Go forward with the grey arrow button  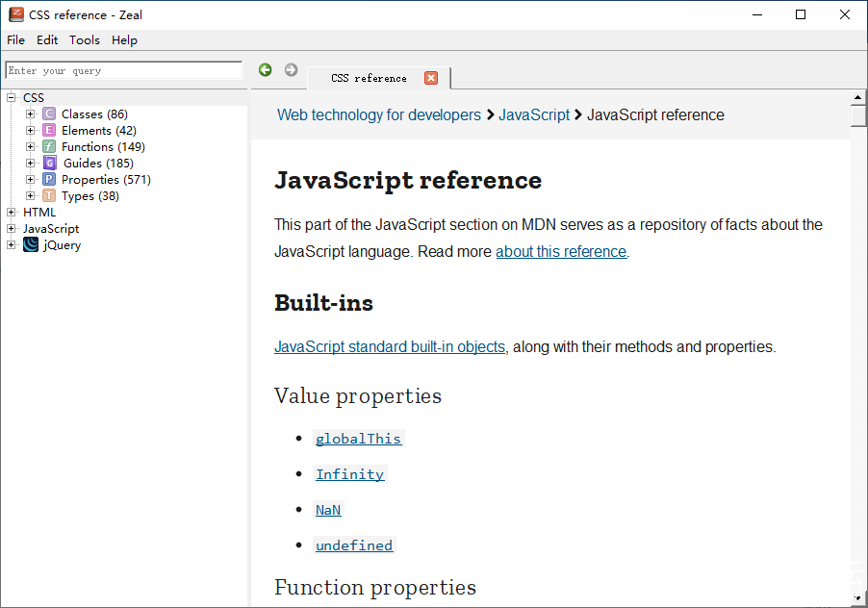tap(292, 69)
